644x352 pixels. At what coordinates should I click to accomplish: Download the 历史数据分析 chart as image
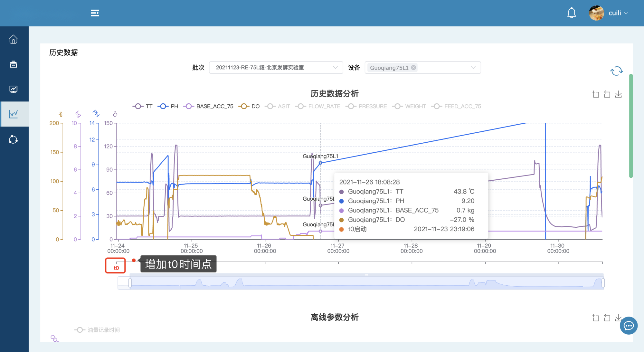coord(618,94)
